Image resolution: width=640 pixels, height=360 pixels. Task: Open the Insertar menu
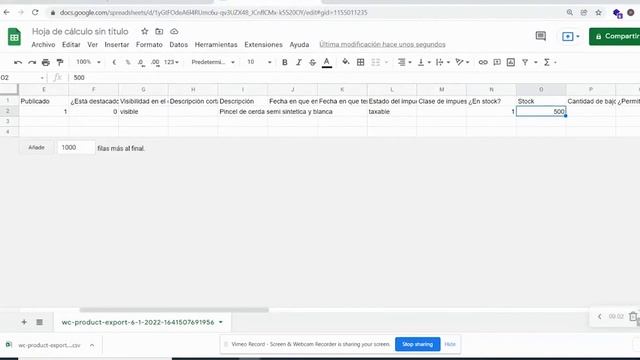117,44
